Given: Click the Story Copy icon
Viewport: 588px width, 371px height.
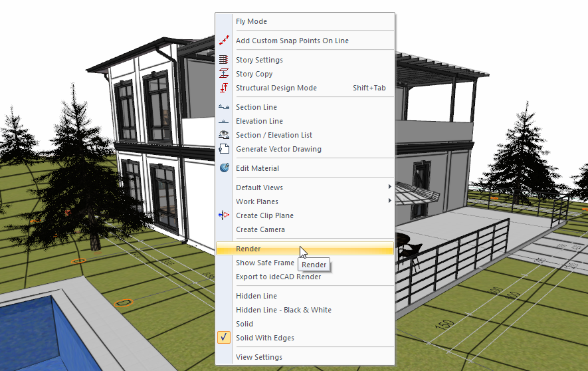Looking at the screenshot, I should coord(224,74).
